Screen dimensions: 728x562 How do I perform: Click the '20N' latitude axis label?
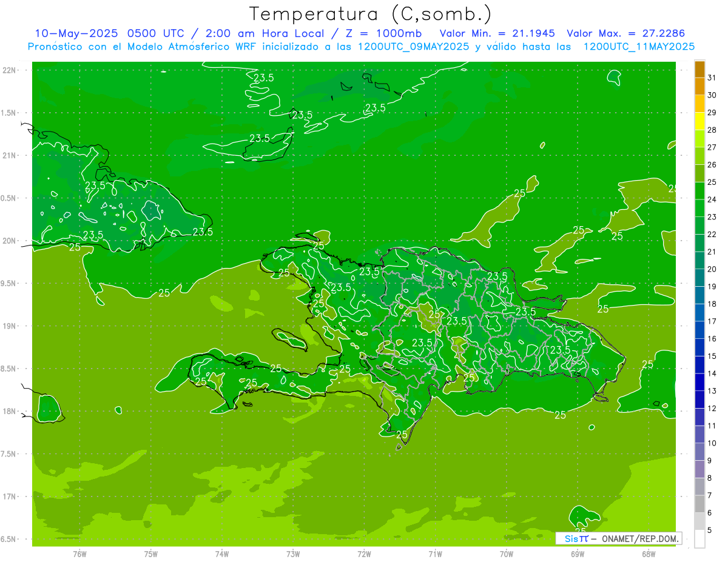coord(9,241)
